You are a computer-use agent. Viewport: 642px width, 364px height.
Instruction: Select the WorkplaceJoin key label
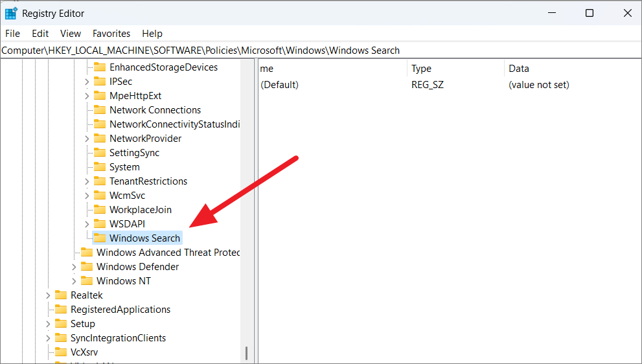[x=141, y=210]
